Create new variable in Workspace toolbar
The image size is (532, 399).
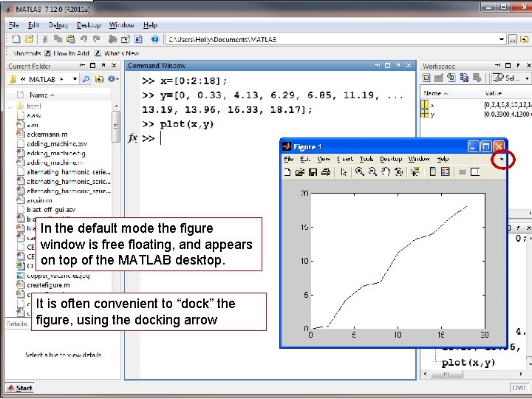point(426,78)
